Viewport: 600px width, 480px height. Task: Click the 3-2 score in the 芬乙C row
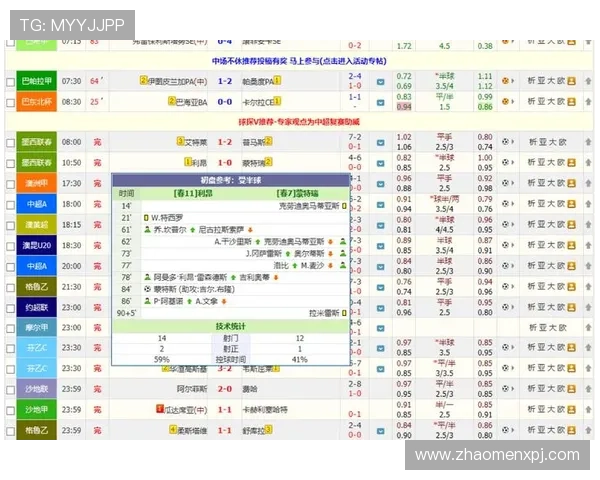pyautogui.click(x=225, y=369)
